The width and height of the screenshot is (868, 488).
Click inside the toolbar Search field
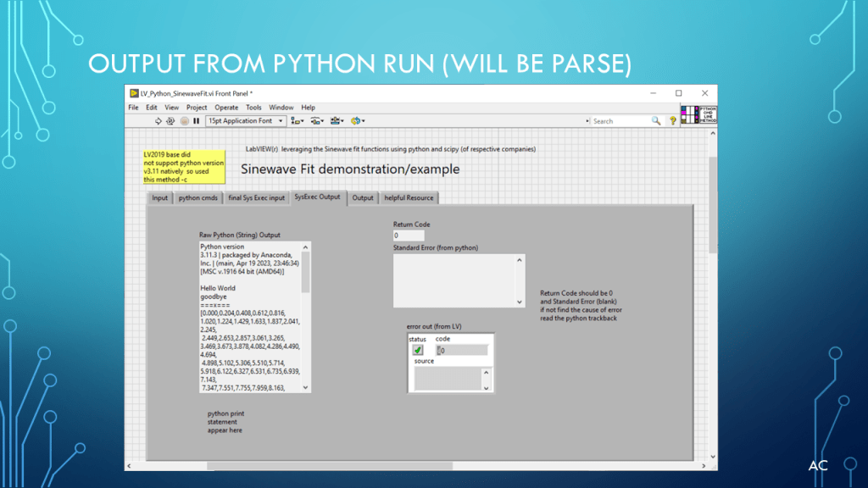pos(619,121)
